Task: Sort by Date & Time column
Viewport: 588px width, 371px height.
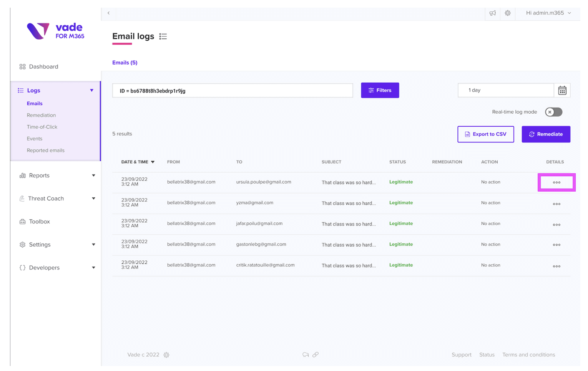Action: tap(138, 162)
